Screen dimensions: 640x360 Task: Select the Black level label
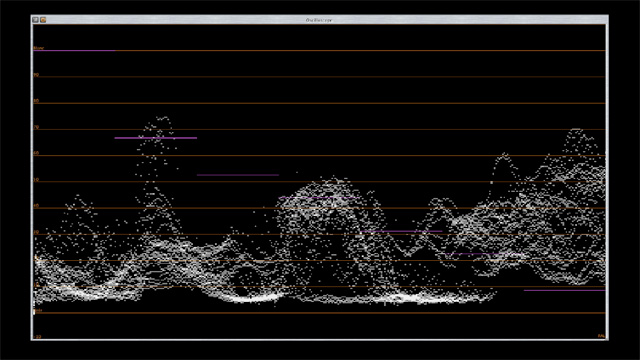[x=38, y=311]
